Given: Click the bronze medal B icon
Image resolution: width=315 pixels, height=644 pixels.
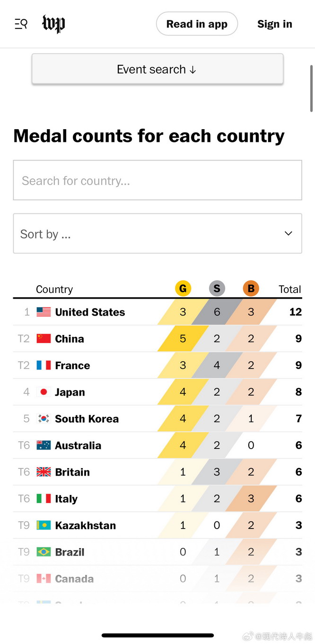Looking at the screenshot, I should tap(251, 289).
